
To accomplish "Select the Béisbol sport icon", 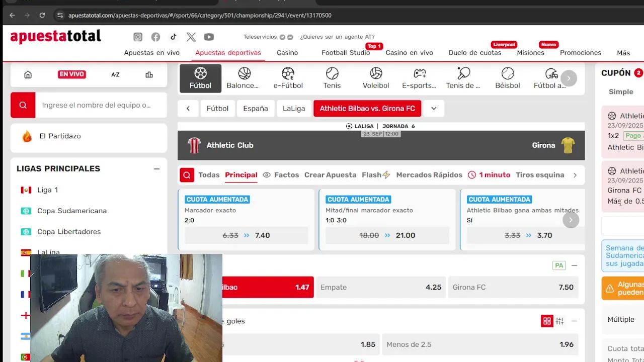I will coord(508,78).
